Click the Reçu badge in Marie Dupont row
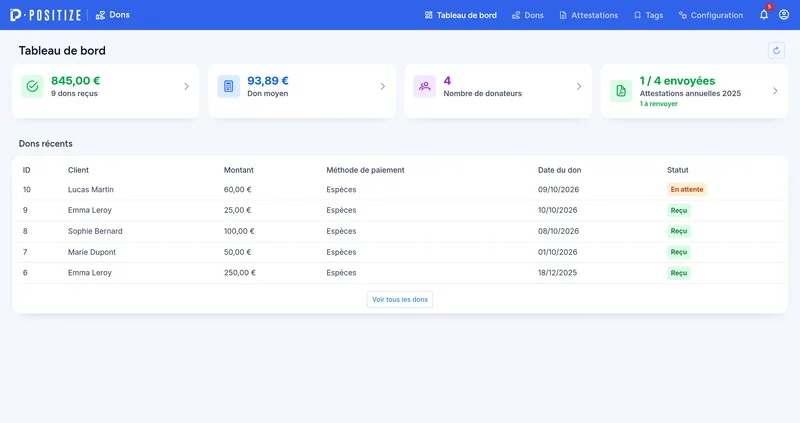Viewport: 800px width, 423px height. click(x=679, y=252)
